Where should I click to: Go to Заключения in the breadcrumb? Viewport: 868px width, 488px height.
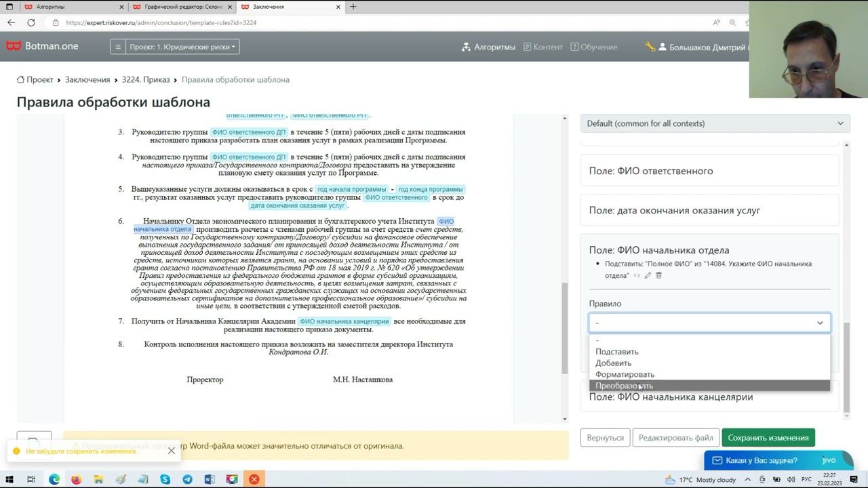tap(87, 79)
